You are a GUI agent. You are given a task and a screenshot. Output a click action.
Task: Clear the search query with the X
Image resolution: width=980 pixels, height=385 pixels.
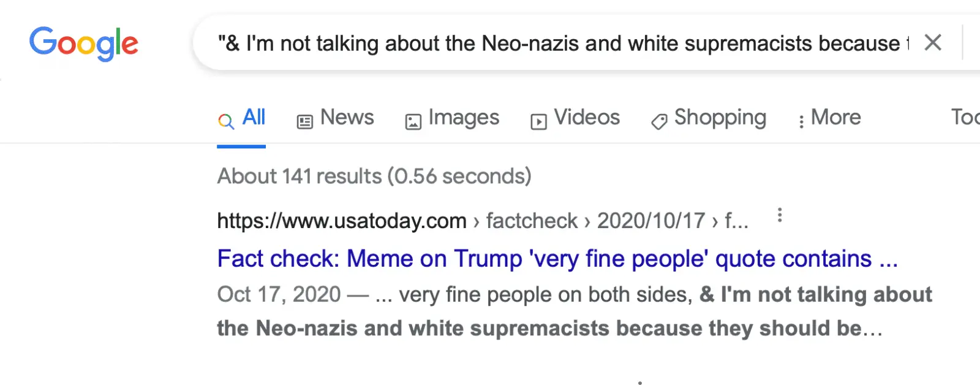click(x=932, y=43)
